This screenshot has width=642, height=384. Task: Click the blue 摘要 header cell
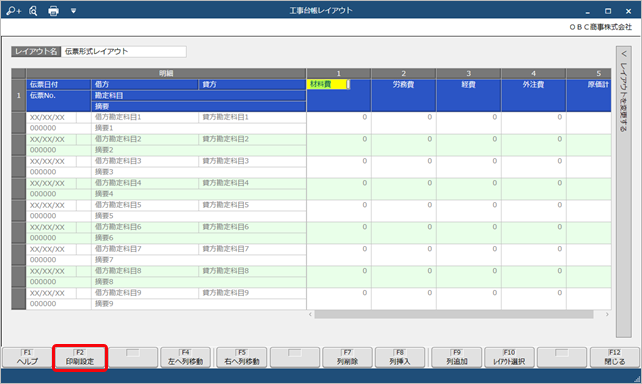pyautogui.click(x=199, y=106)
